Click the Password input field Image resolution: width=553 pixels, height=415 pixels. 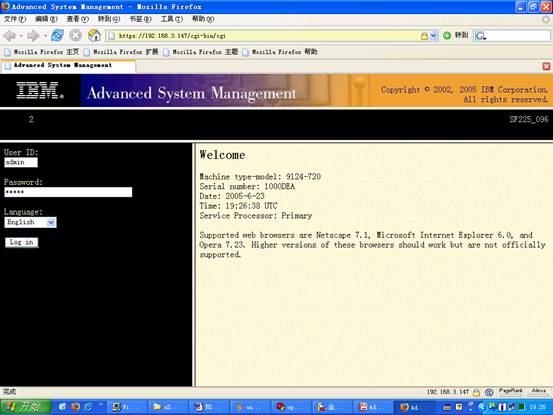[68, 192]
